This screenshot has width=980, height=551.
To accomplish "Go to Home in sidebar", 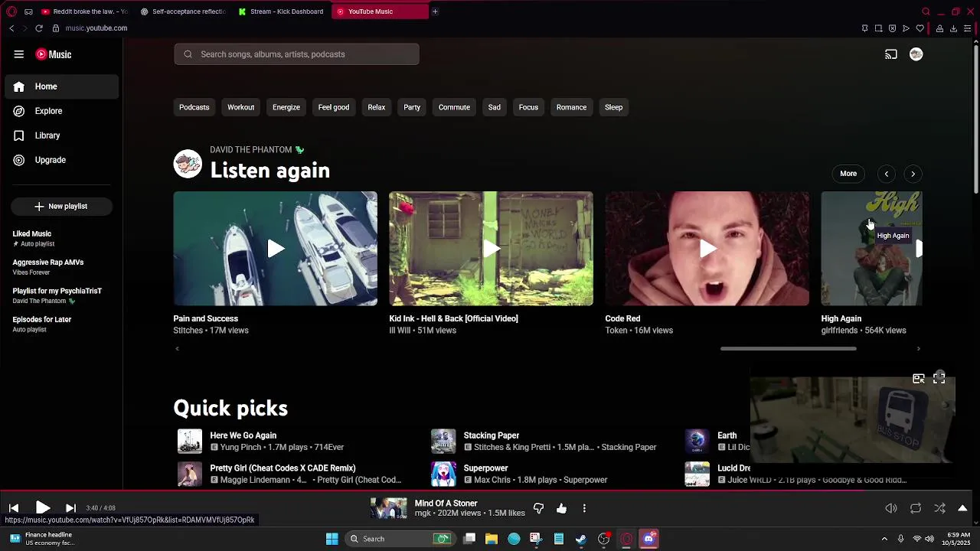I will point(62,86).
